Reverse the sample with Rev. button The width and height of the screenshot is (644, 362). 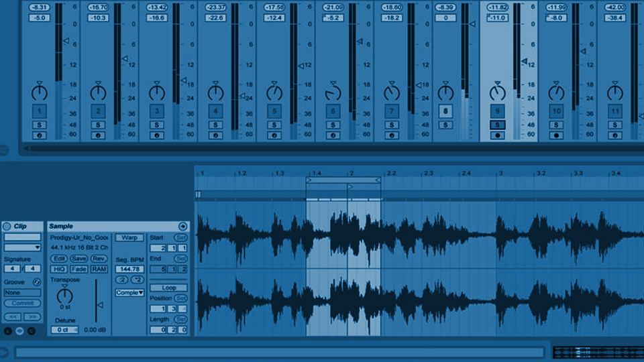click(99, 259)
